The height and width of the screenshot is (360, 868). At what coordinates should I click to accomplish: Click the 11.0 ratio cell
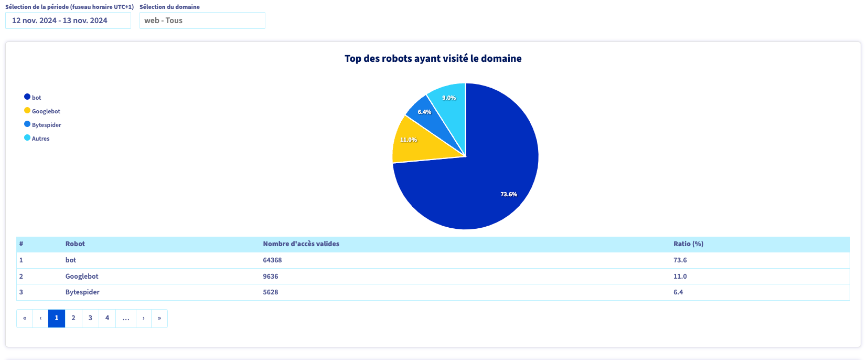click(680, 277)
